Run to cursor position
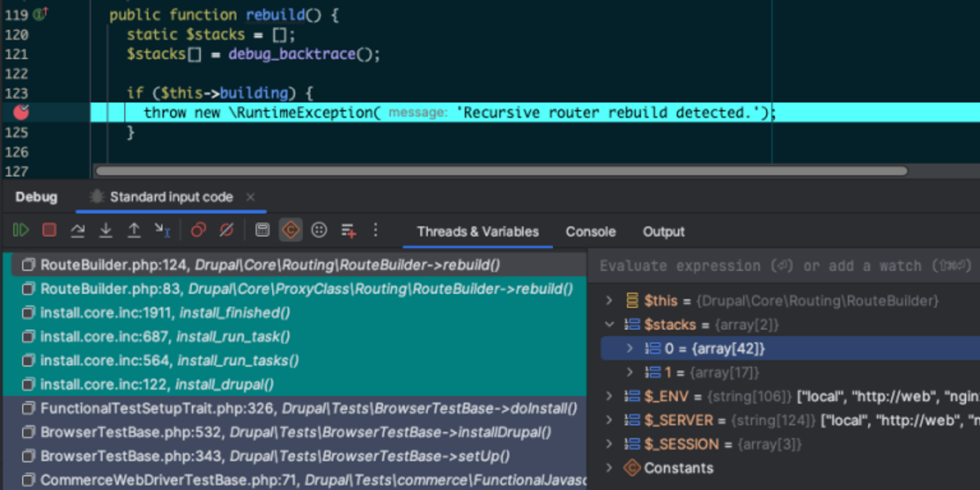The image size is (980, 490). point(163,230)
